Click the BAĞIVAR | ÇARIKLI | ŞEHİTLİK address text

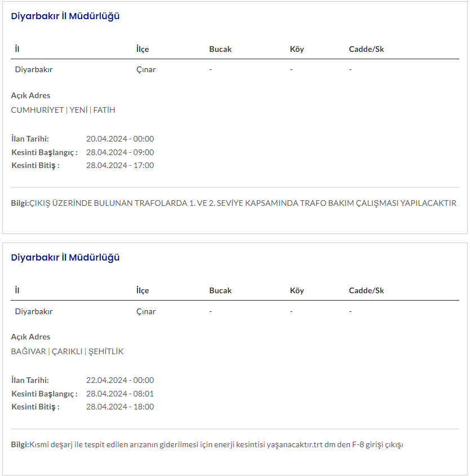click(x=67, y=351)
